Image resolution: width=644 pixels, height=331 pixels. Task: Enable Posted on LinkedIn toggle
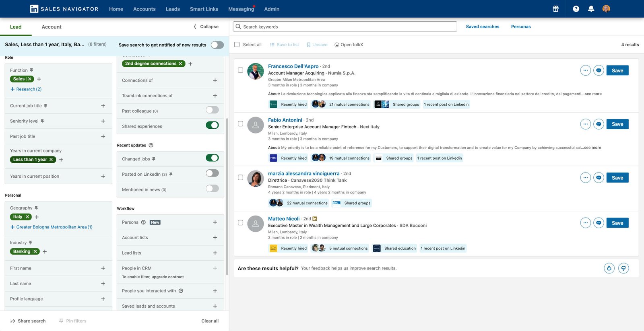tap(212, 173)
